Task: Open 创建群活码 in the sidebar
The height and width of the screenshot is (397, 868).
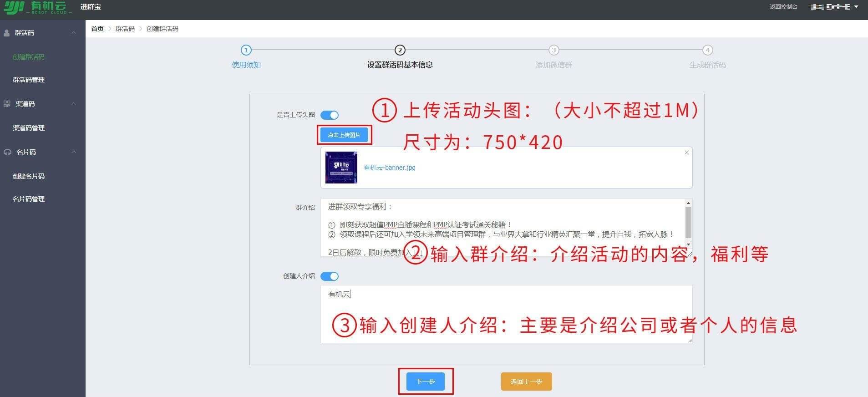Action: point(29,57)
